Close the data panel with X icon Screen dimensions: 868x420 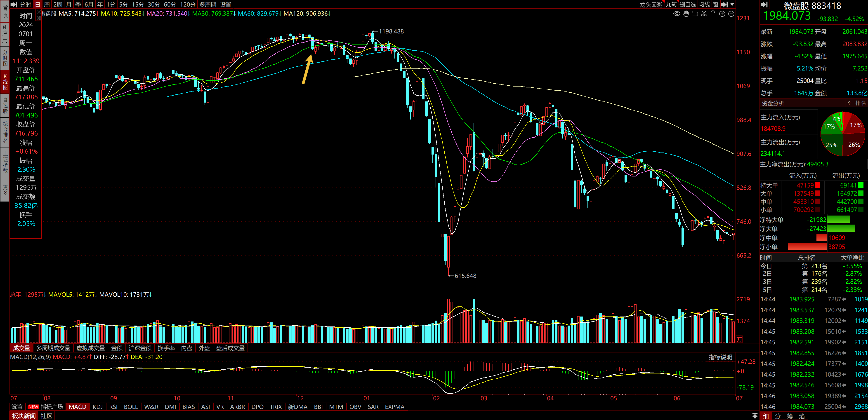(39, 12)
